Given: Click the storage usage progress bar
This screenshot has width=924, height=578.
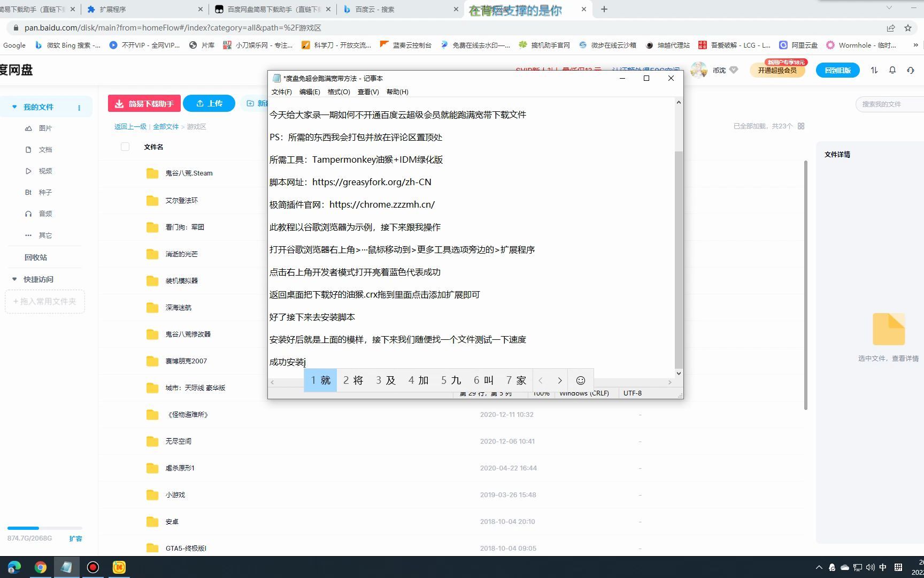Looking at the screenshot, I should pos(45,528).
